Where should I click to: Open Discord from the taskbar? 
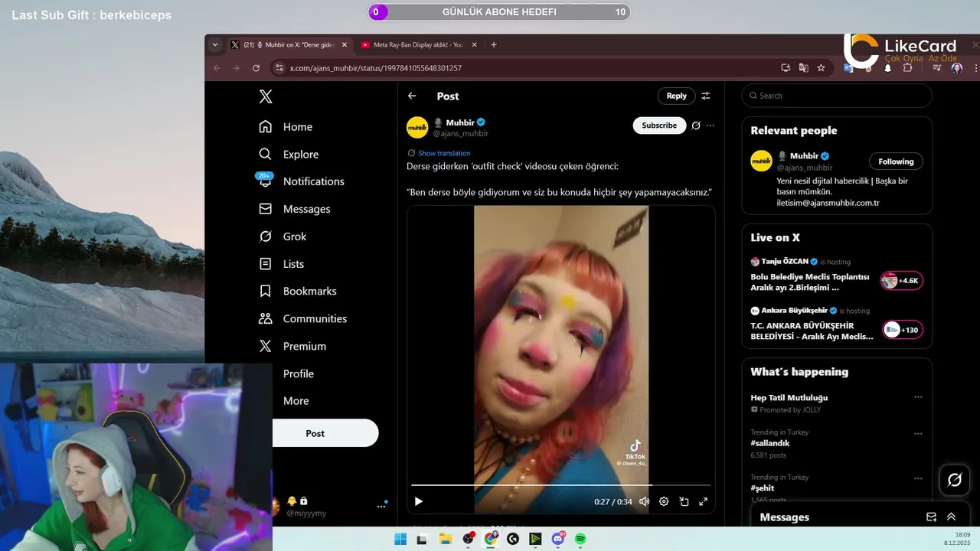(558, 540)
